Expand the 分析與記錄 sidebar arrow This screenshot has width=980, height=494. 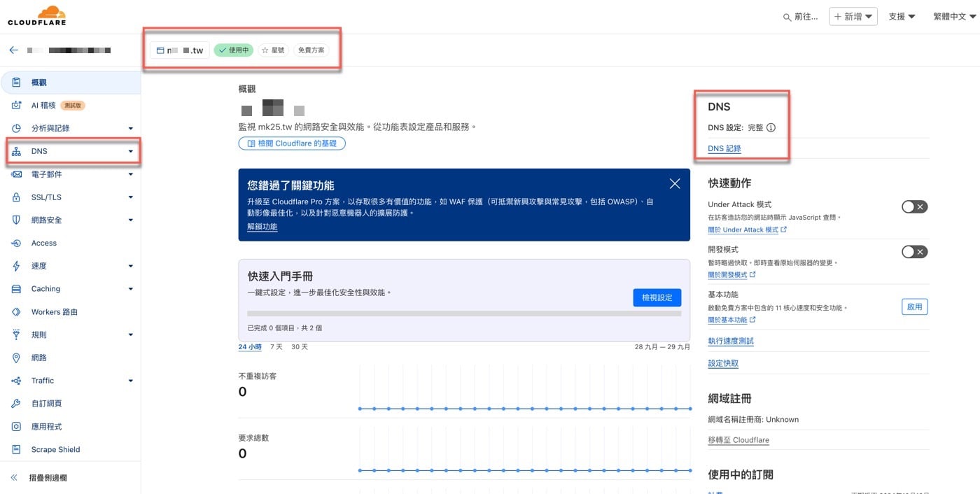click(x=131, y=129)
